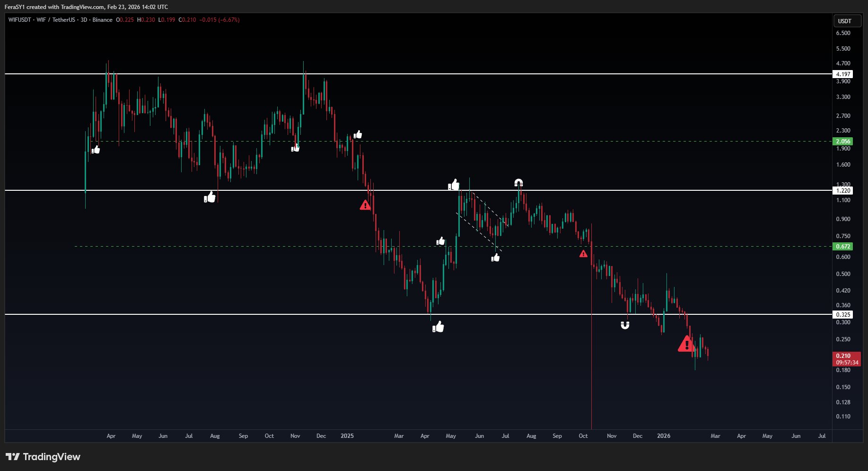The image size is (868, 471).
Task: Click the 0.110 price axis label
Action: 843,417
